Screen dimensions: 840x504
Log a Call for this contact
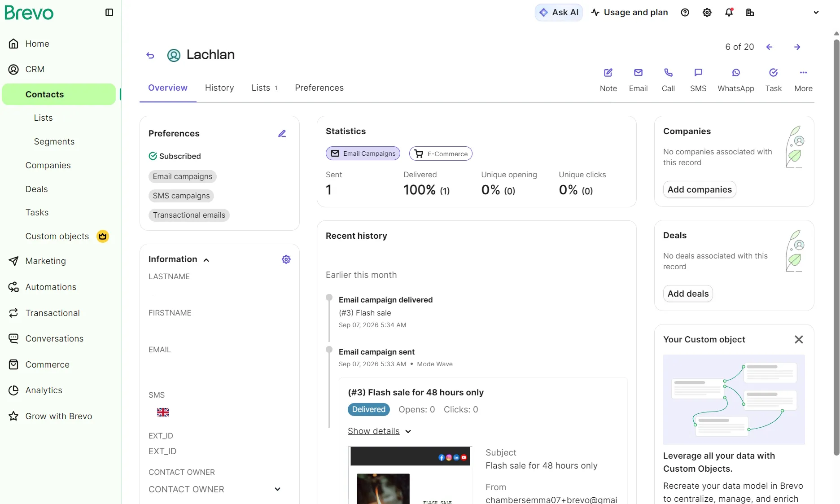pos(668,80)
